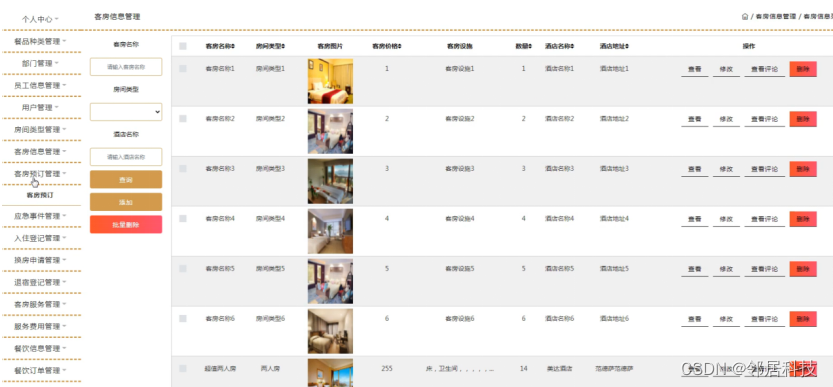Screen dimensions: 833x387
Task: Select the checkbox for 客房名称5 row
Action: click(x=183, y=268)
